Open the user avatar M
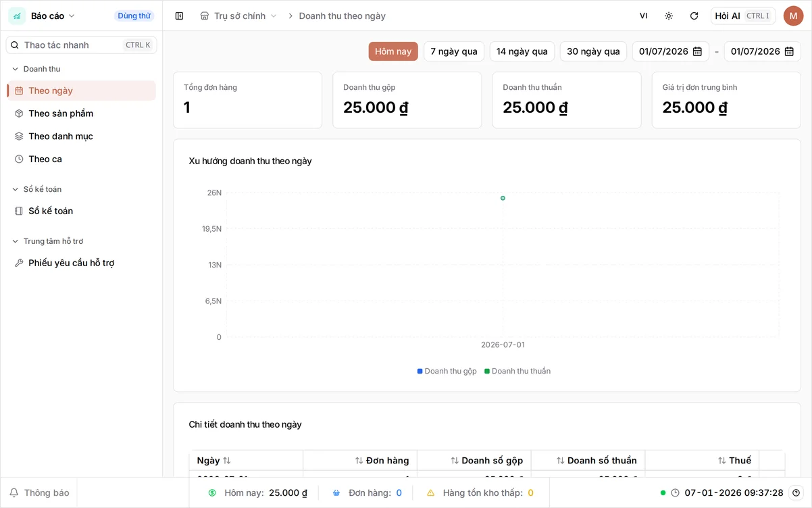The height and width of the screenshot is (508, 812). click(x=793, y=16)
